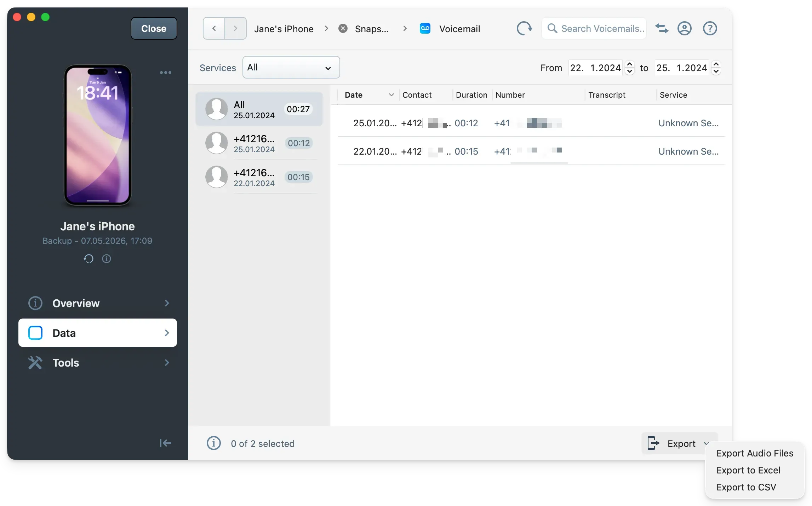Go back with the left navigation arrow
Image resolution: width=812 pixels, height=506 pixels.
point(214,28)
